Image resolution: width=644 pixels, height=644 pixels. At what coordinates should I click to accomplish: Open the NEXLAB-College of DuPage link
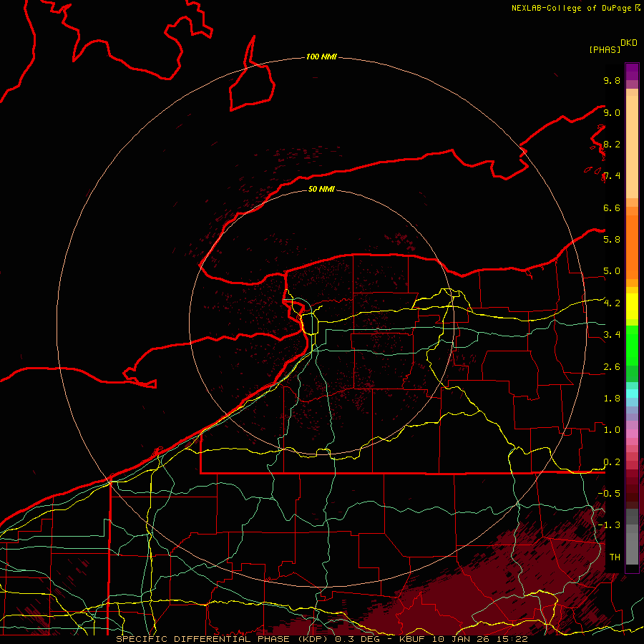(x=572, y=8)
